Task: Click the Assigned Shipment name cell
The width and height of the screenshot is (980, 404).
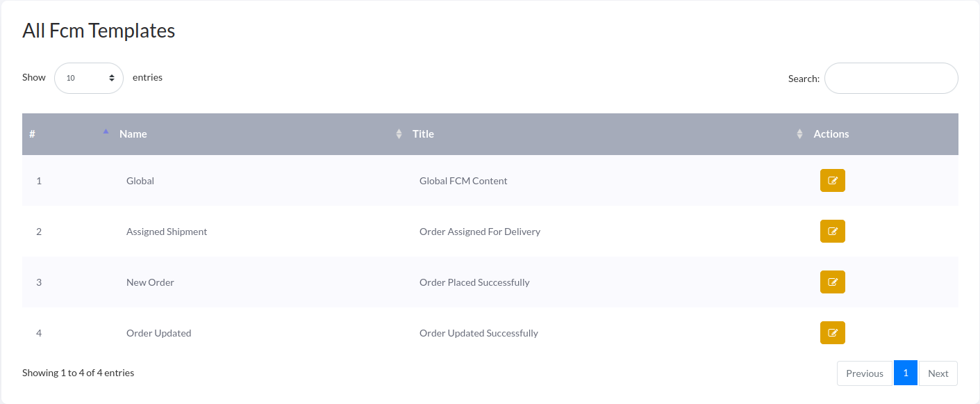Action: pyautogui.click(x=167, y=232)
